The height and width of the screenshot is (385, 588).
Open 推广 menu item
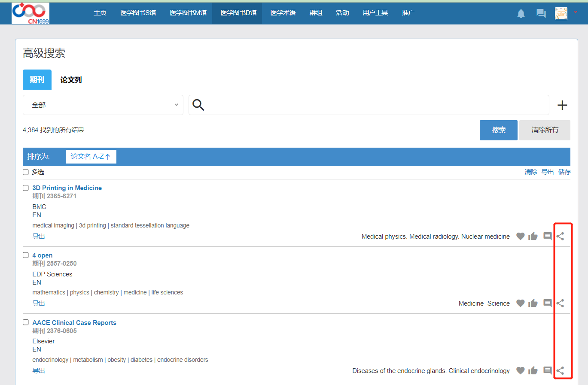pos(408,13)
